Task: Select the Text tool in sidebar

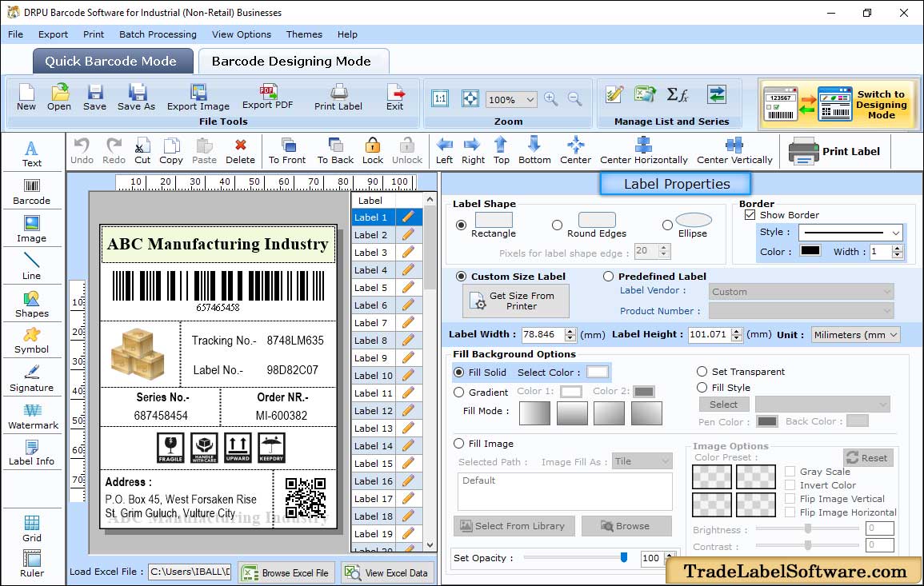Action: point(32,154)
